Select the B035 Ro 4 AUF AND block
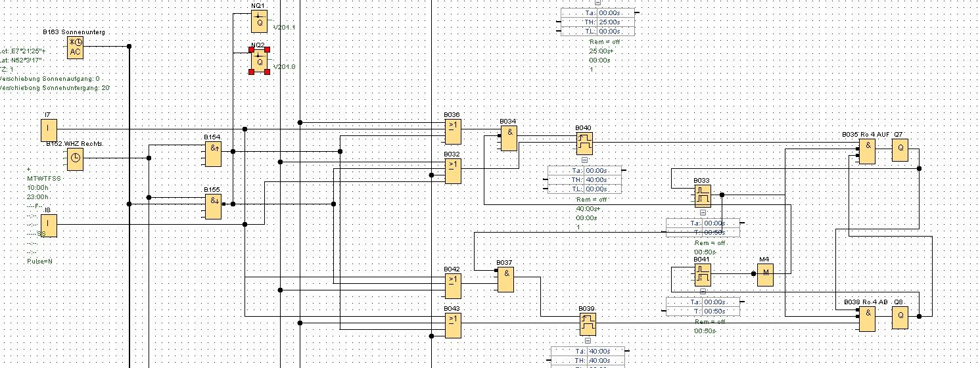This screenshot has height=368, width=980. (x=867, y=152)
